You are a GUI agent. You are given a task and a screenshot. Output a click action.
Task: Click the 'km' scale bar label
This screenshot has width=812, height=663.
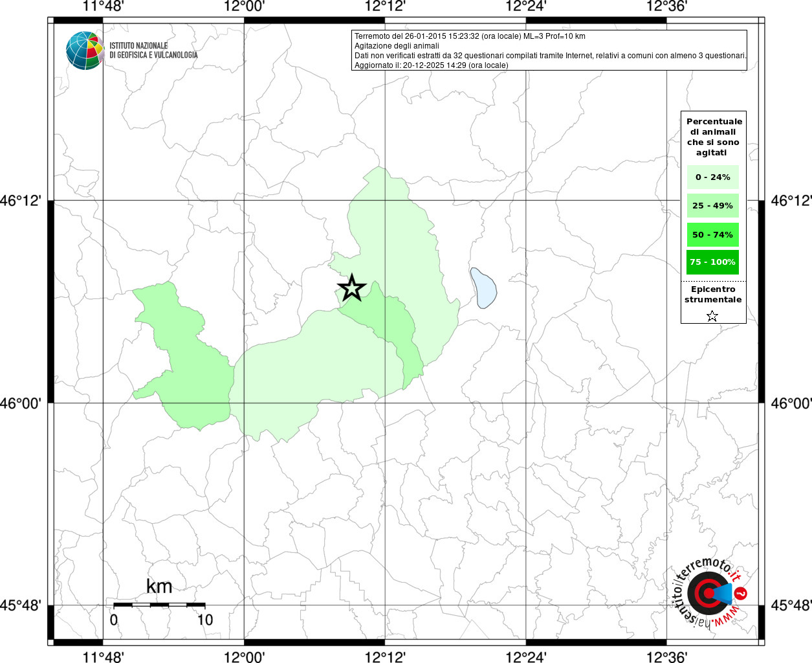point(159,587)
